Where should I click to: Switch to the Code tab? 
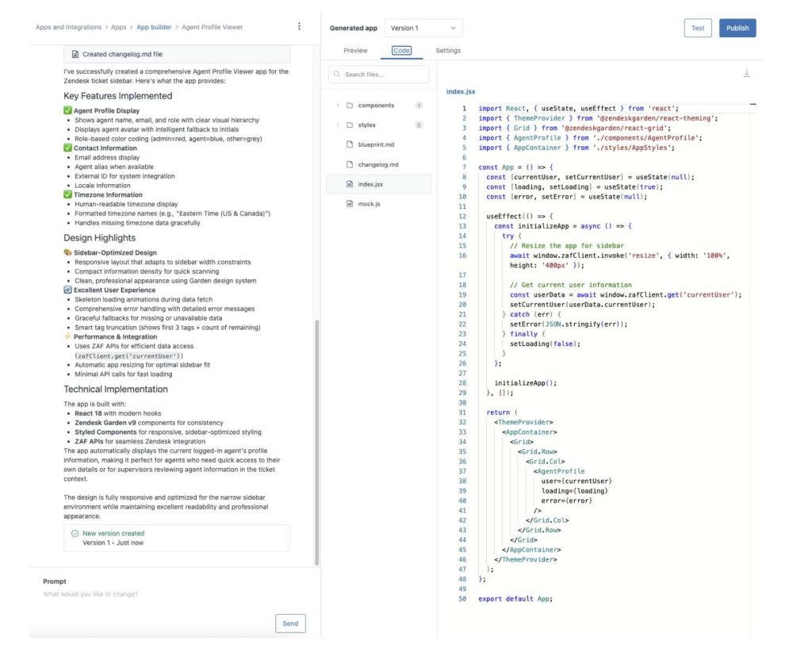click(x=401, y=50)
